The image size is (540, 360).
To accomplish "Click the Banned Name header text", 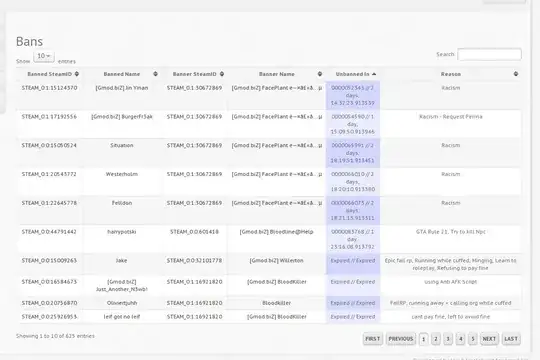I will 122,74.
